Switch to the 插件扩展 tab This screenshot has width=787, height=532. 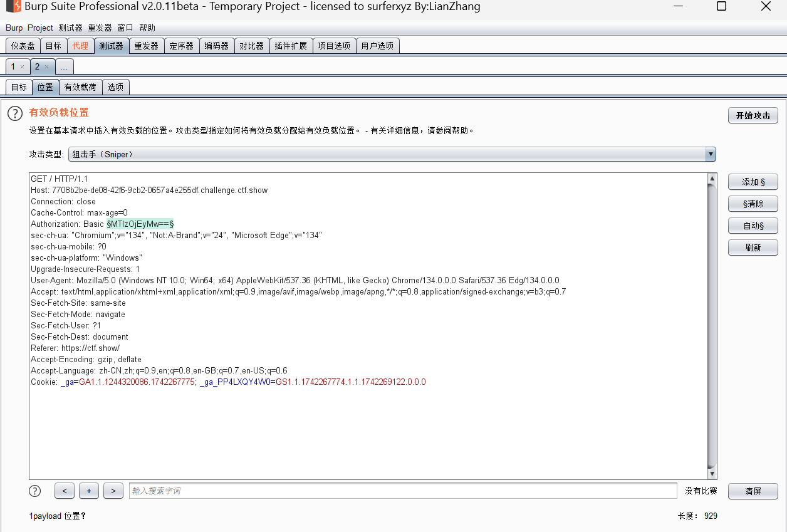point(291,46)
